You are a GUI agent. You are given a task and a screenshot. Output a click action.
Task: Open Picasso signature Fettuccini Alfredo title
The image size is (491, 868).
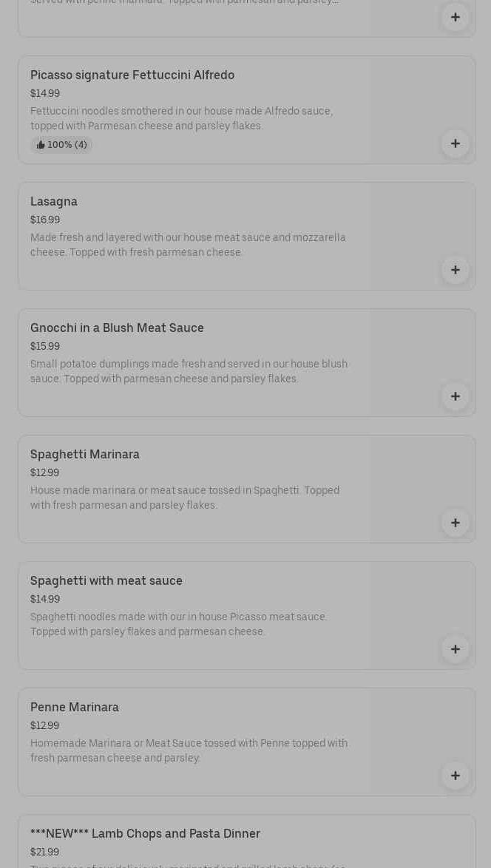point(132,75)
